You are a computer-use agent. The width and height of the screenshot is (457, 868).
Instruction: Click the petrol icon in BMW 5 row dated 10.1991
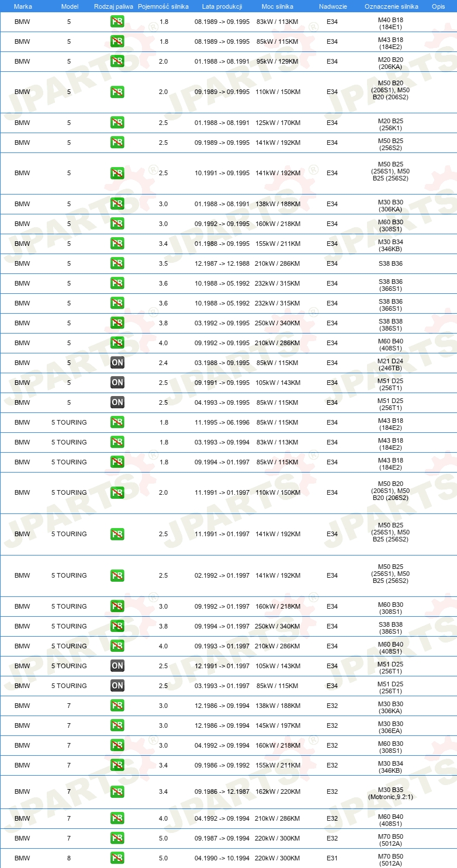pyautogui.click(x=117, y=173)
